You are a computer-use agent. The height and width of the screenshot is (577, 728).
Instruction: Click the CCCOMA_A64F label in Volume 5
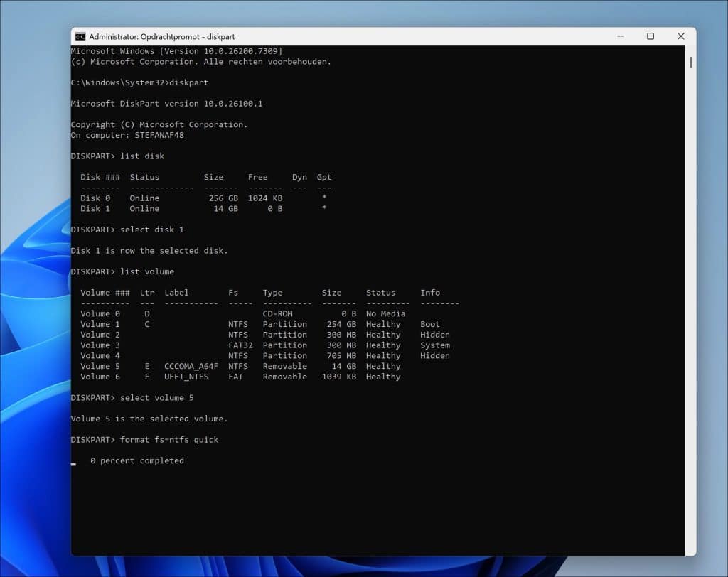pyautogui.click(x=191, y=367)
